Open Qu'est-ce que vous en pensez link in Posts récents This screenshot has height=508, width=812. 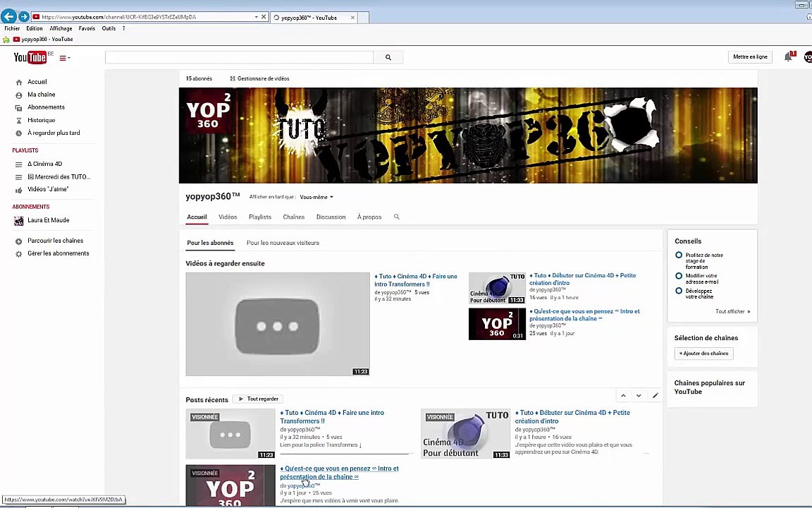click(339, 473)
